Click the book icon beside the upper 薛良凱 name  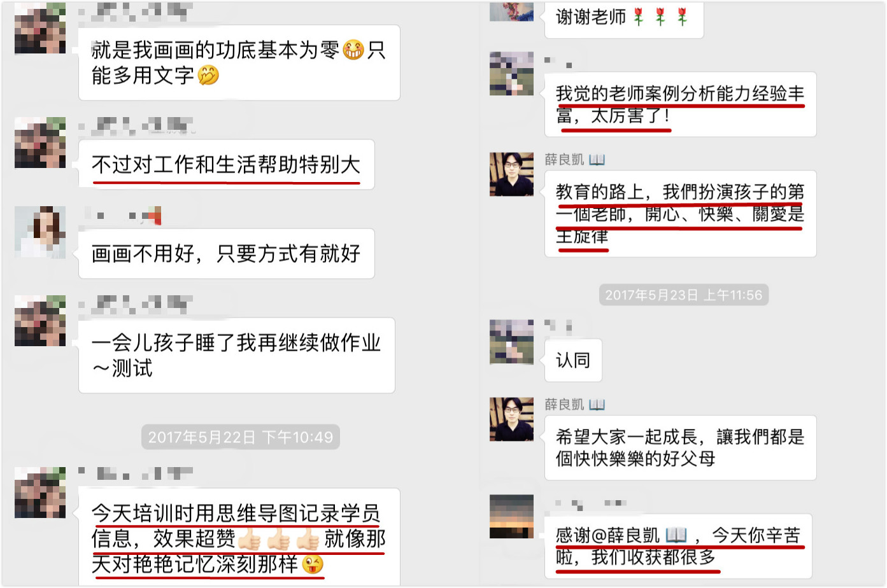(597, 159)
